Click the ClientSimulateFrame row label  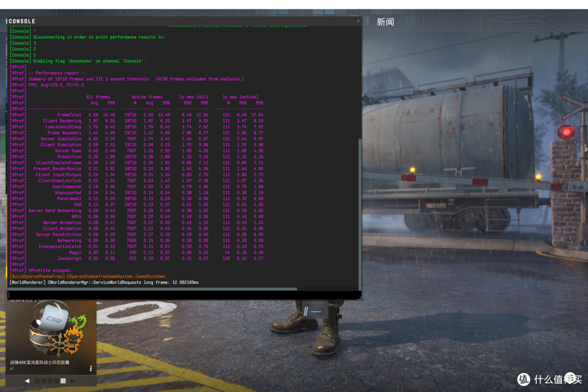tap(58, 163)
